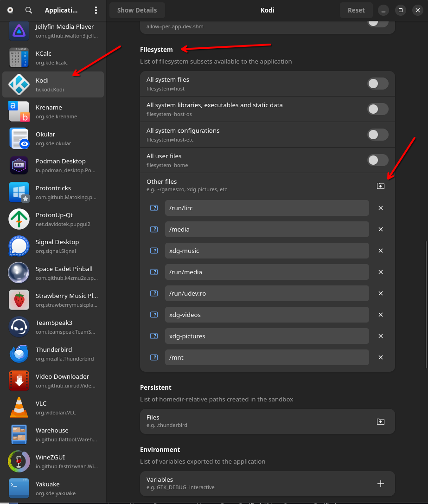Edit the /media path field
Screen dimensions: 428x504
point(267,229)
